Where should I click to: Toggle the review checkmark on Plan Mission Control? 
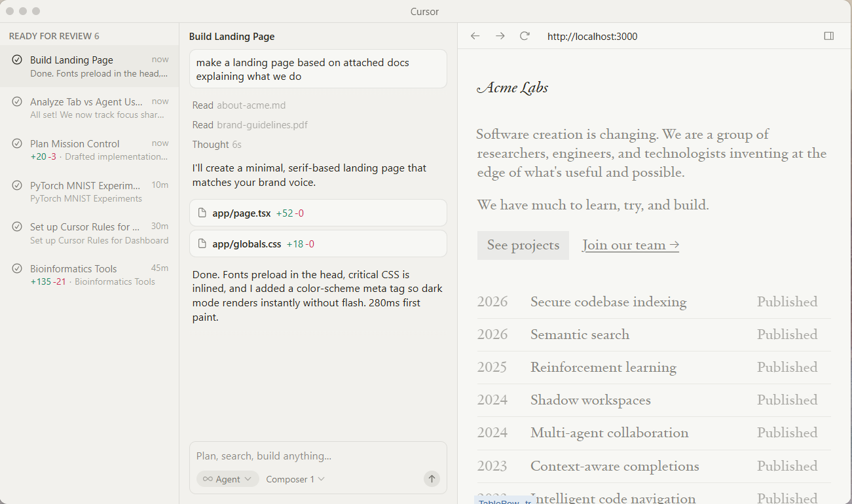pyautogui.click(x=16, y=143)
